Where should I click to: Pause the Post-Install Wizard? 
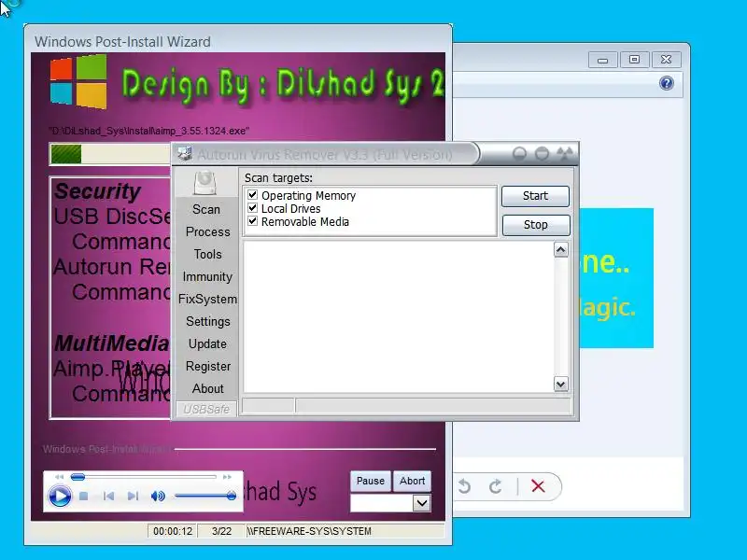point(370,481)
